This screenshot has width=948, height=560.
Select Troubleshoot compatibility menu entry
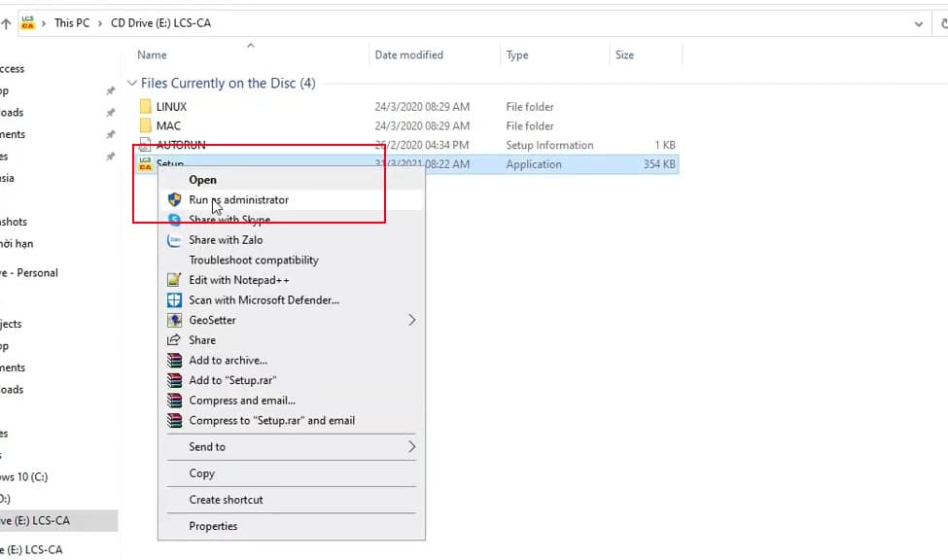tap(254, 261)
